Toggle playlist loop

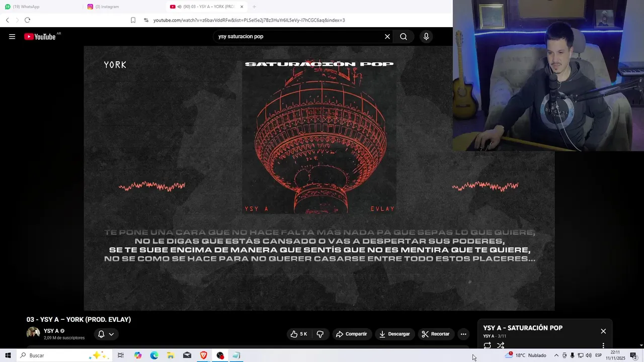point(487,345)
